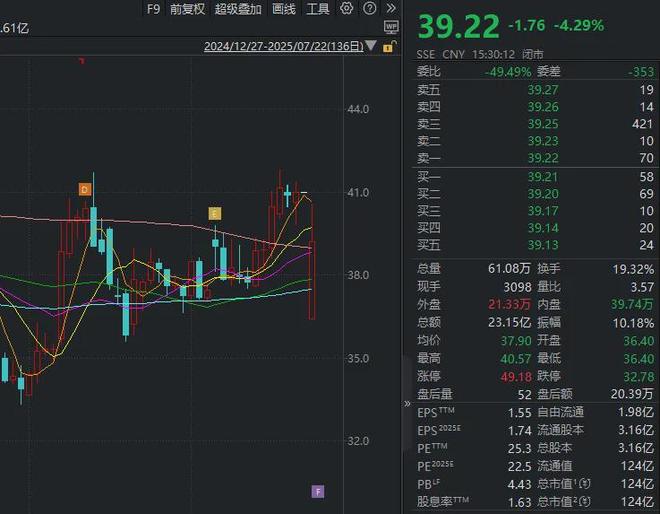The height and width of the screenshot is (514, 660).
Task: Click the 换手 value 19.32%
Action: pos(633,269)
